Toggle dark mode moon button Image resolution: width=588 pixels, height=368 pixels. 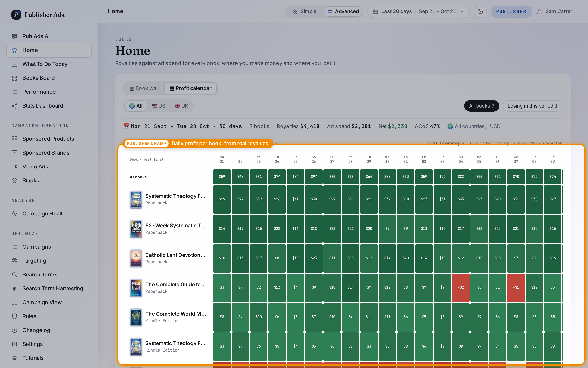click(480, 11)
